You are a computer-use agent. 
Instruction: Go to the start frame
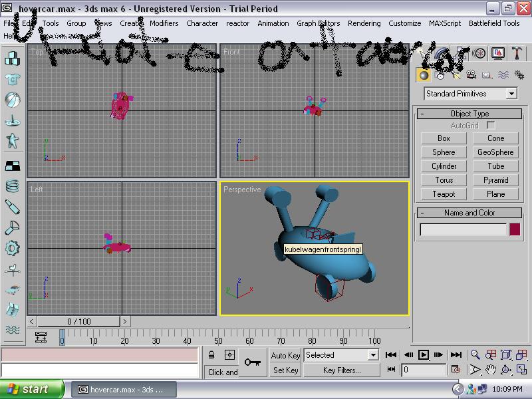[x=391, y=355]
